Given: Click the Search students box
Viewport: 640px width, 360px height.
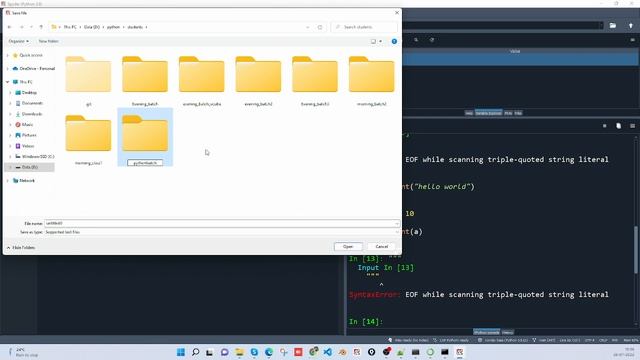Looking at the screenshot, I should (364, 27).
